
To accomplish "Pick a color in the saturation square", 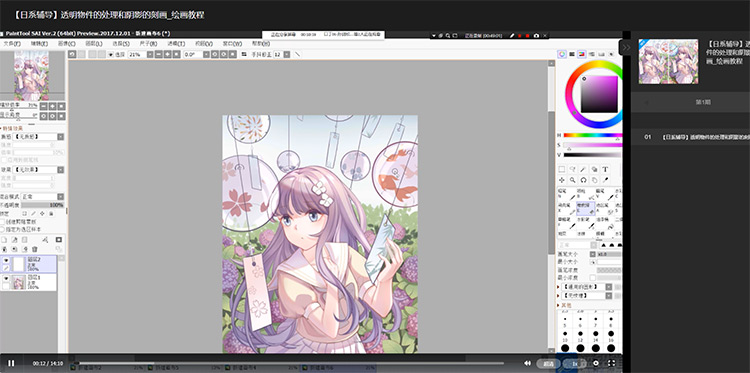I will [x=599, y=94].
